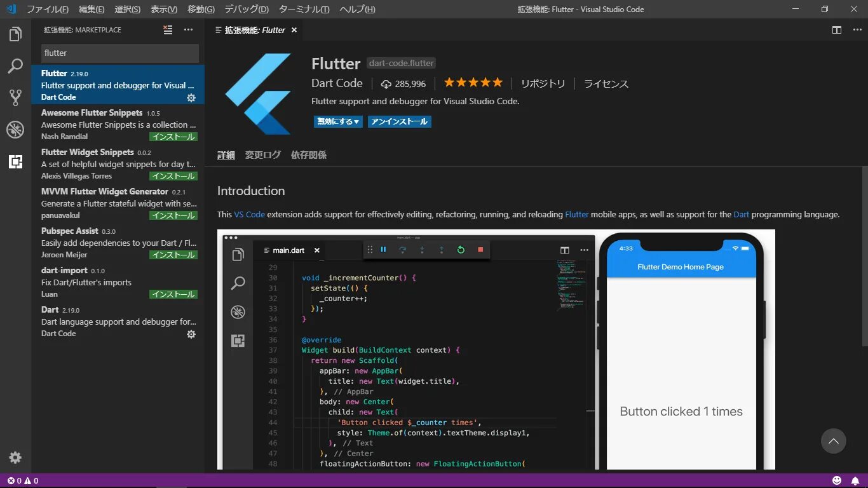Open the ファイル(F) menu
Viewport: 868px width, 488px height.
tap(47, 9)
